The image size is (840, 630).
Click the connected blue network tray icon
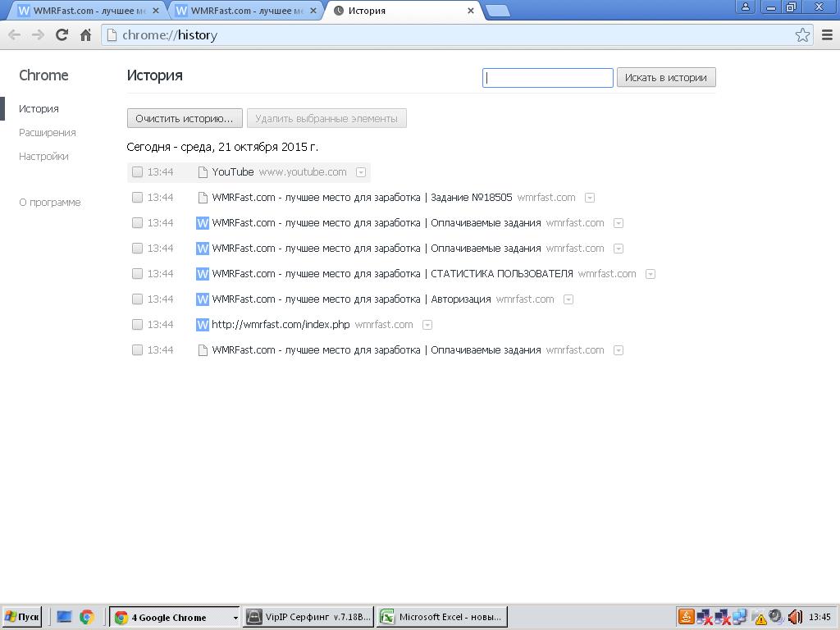(x=740, y=617)
